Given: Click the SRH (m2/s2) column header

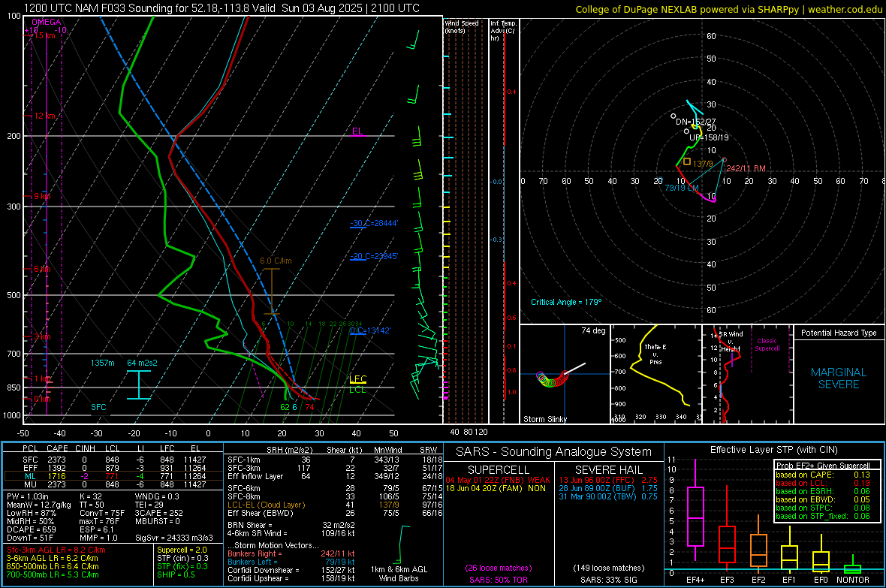Looking at the screenshot, I should tap(289, 450).
